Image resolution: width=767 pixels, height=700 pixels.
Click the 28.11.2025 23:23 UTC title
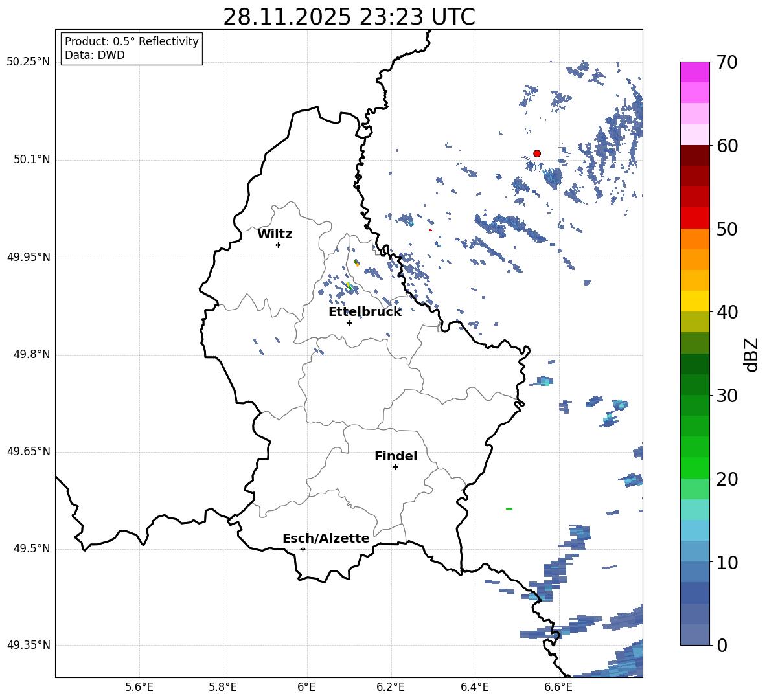[349, 17]
